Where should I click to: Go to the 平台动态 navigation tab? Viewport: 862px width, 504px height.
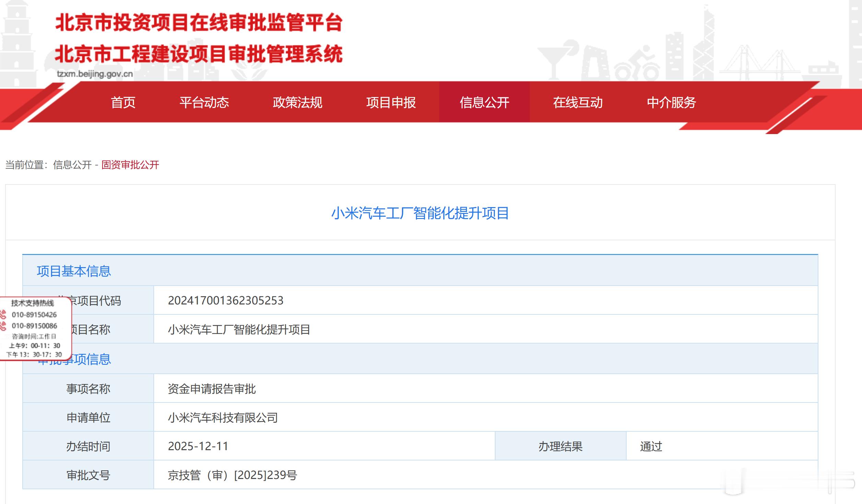point(204,103)
